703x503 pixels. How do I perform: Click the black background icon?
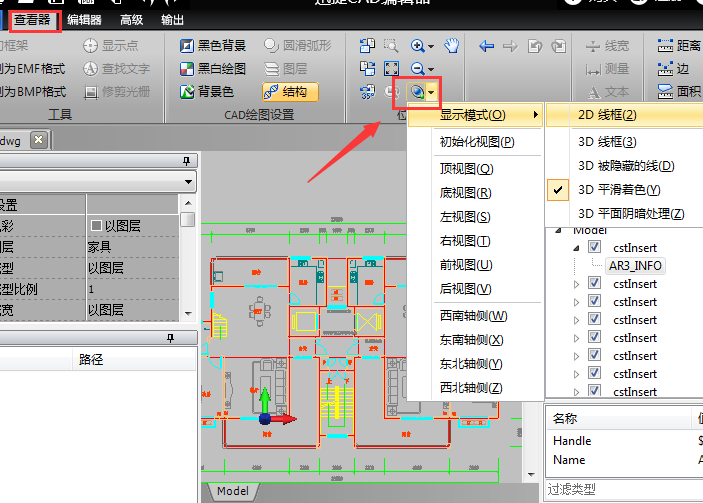click(186, 46)
